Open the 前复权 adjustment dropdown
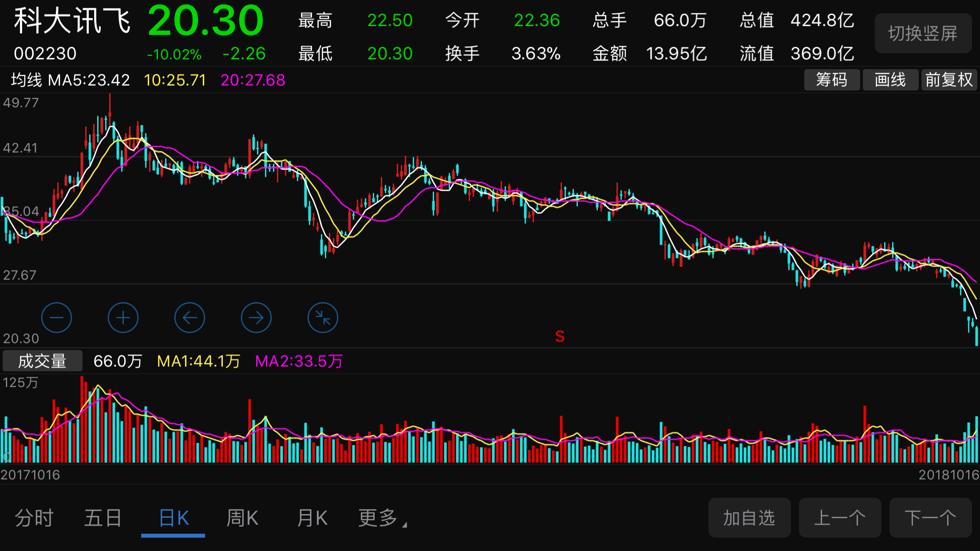Viewport: 980px width, 551px height. tap(949, 80)
